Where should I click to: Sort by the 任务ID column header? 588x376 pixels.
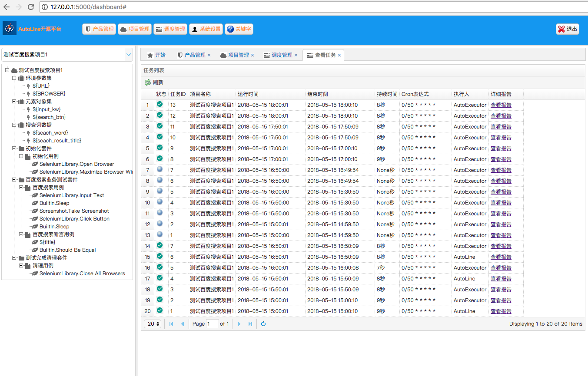(x=178, y=94)
